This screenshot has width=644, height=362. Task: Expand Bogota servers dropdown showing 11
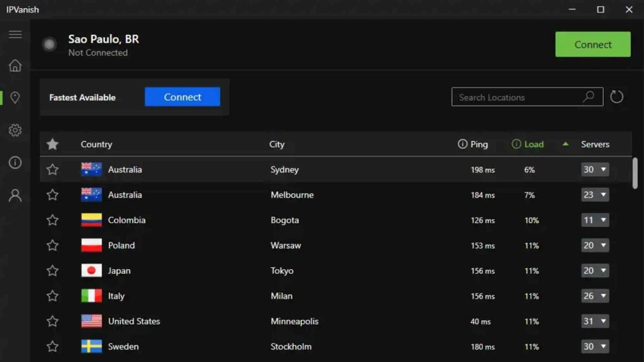[595, 220]
